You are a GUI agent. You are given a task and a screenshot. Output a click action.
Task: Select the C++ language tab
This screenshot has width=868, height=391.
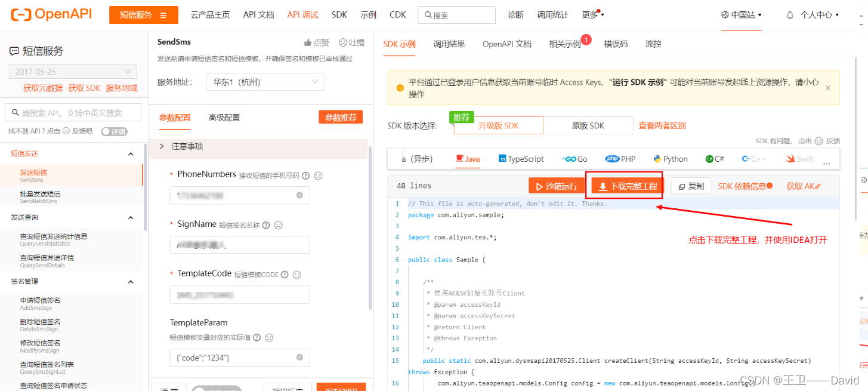click(x=754, y=159)
